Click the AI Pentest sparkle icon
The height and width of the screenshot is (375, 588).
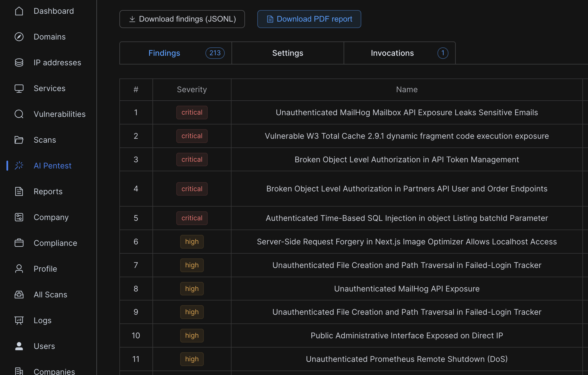point(19,166)
